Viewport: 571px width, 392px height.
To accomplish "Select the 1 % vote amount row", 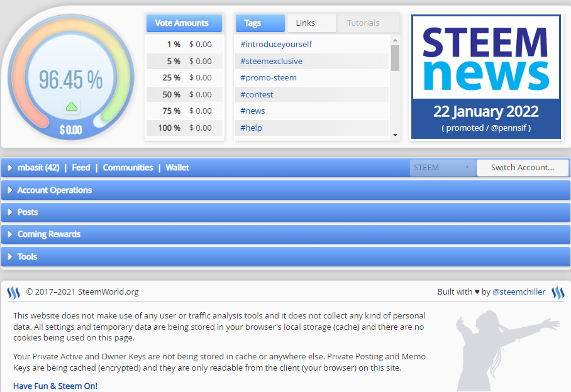I will pos(185,45).
